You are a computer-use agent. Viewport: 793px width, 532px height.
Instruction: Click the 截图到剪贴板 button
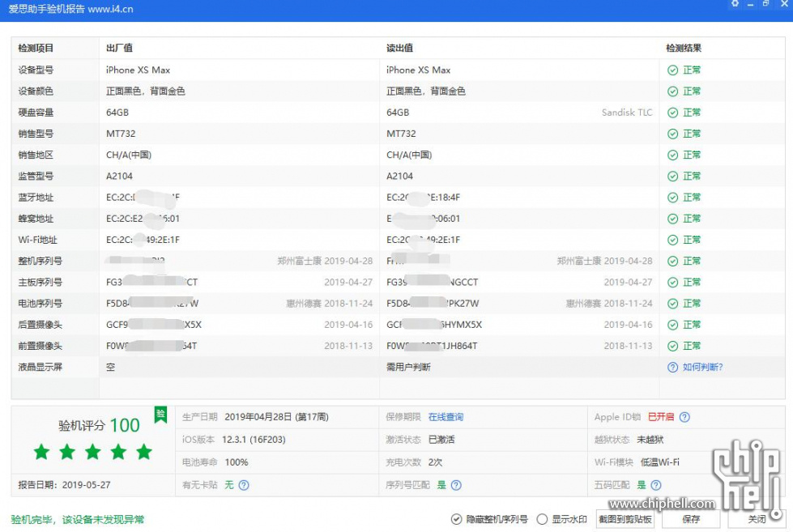coord(625,519)
